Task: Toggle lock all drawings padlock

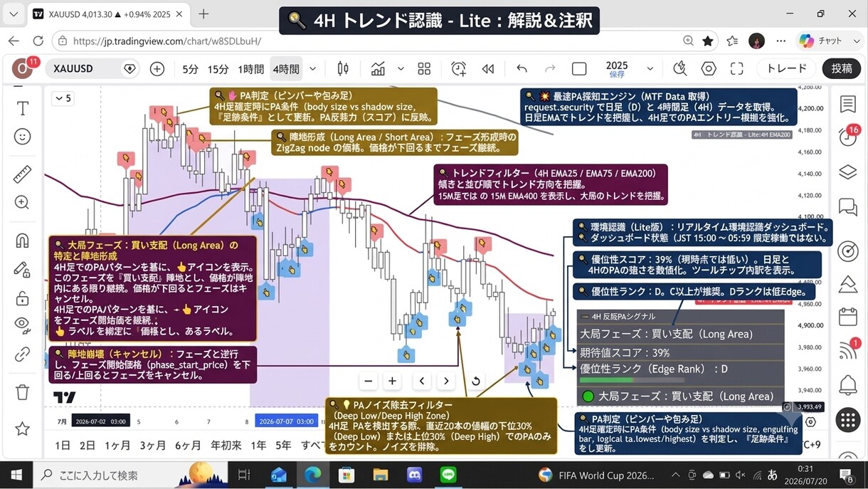Action: 23,298
